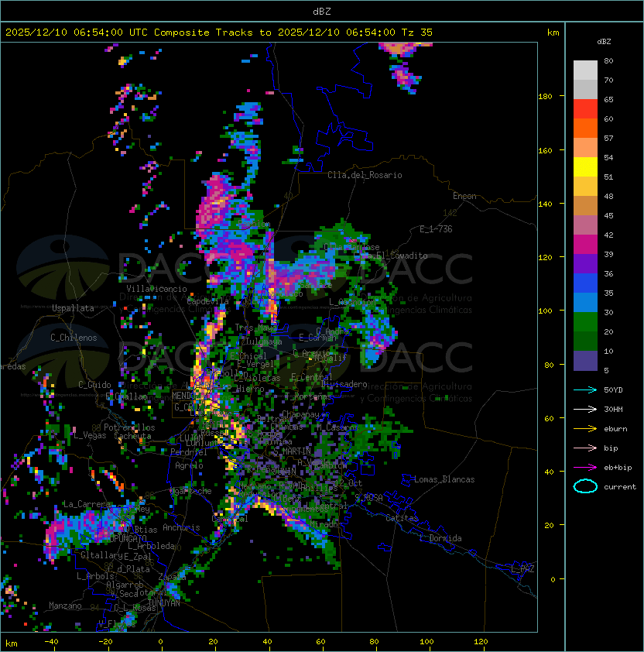Click the Manzano map label
The image size is (644, 652).
pyautogui.click(x=65, y=606)
